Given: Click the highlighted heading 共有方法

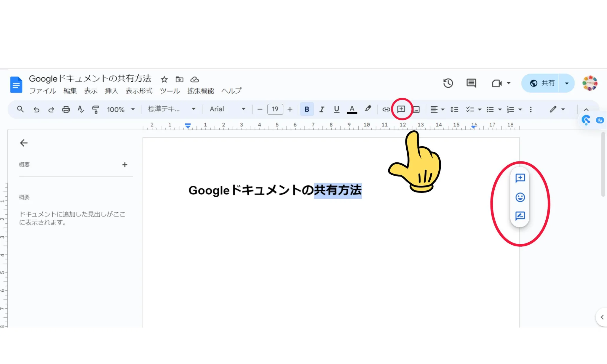Looking at the screenshot, I should 338,190.
